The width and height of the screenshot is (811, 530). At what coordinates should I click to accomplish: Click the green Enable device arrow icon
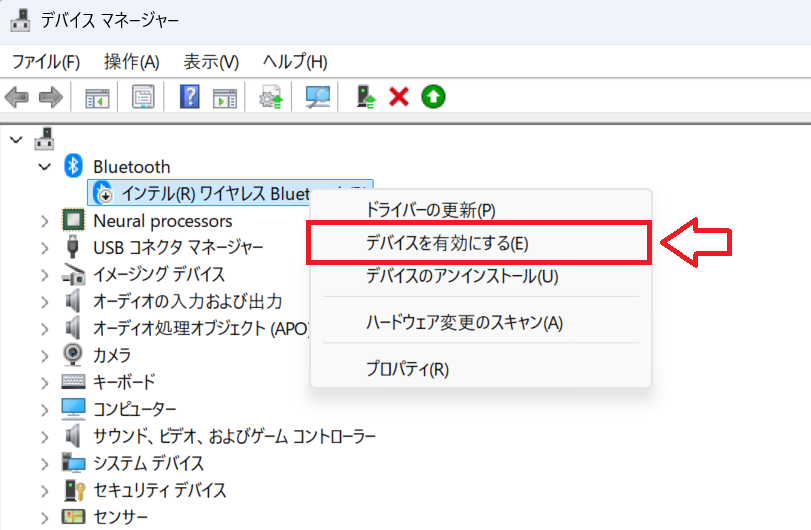[x=433, y=97]
